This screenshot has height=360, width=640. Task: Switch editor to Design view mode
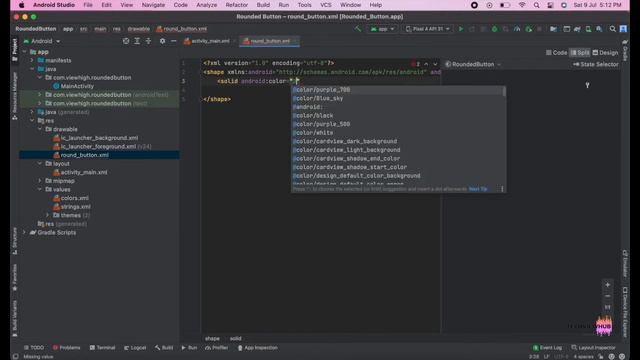(x=605, y=53)
